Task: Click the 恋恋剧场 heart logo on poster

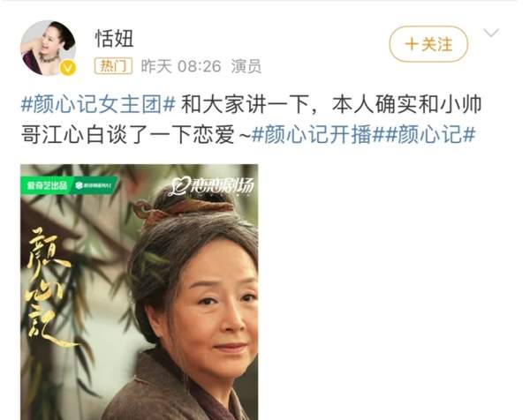Action: tap(212, 185)
